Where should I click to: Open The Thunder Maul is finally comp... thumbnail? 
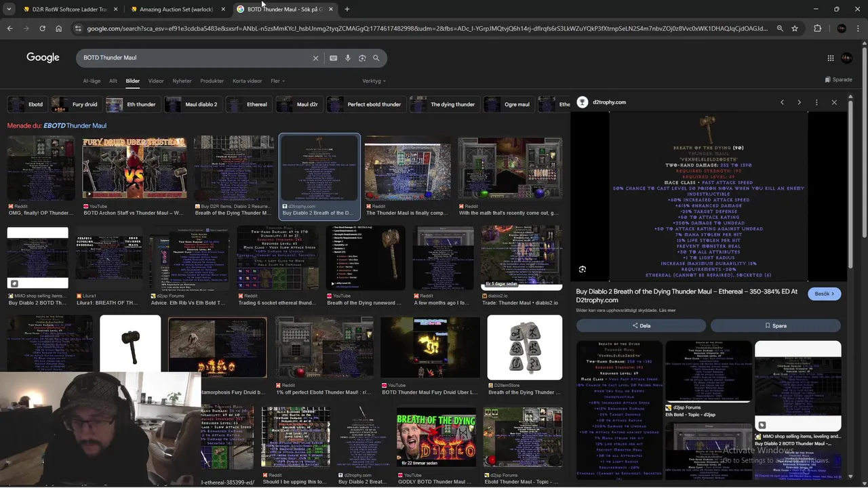408,169
